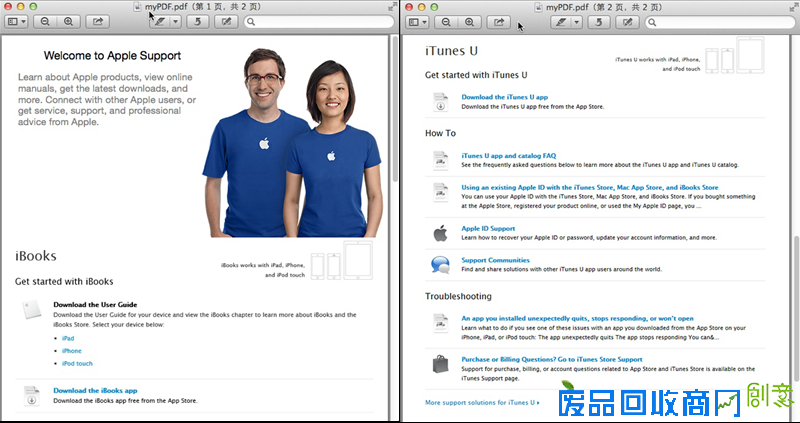Open More support solutions for iTunes U
Viewport: 800px width, 423px height.
tap(481, 403)
